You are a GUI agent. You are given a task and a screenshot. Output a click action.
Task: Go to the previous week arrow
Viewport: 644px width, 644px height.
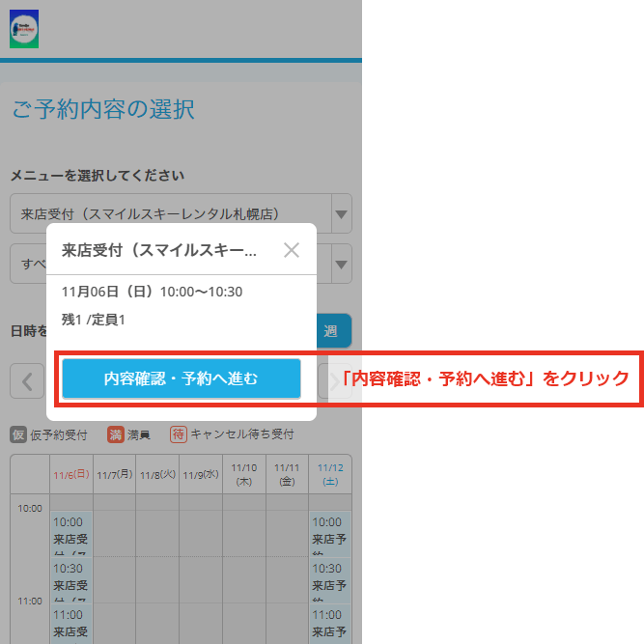coord(27,381)
